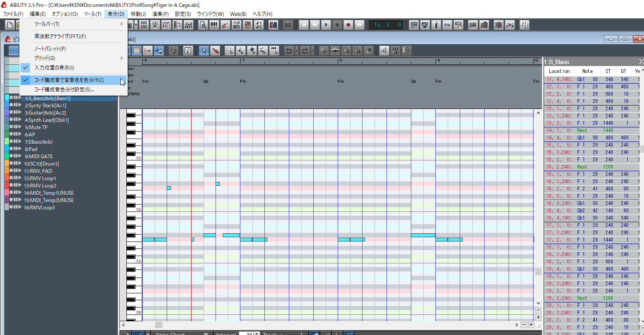This screenshot has height=335, width=644.
Task: Toggle mute dot on 5:Mute TP track
Action: point(12,127)
